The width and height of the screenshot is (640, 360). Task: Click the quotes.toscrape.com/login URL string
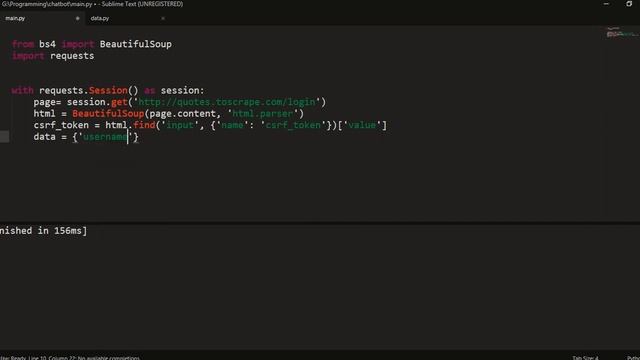click(227, 102)
